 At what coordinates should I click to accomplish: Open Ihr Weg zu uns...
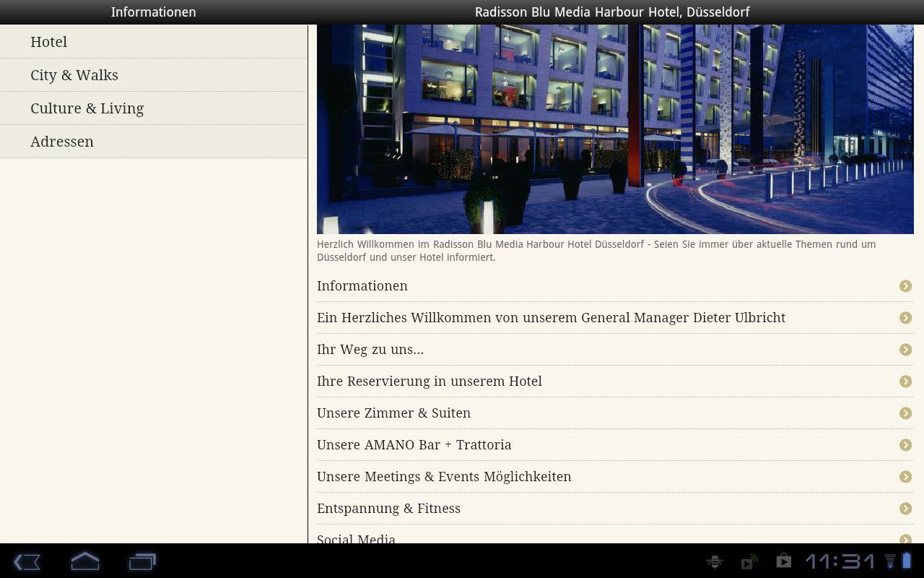pyautogui.click(x=615, y=350)
